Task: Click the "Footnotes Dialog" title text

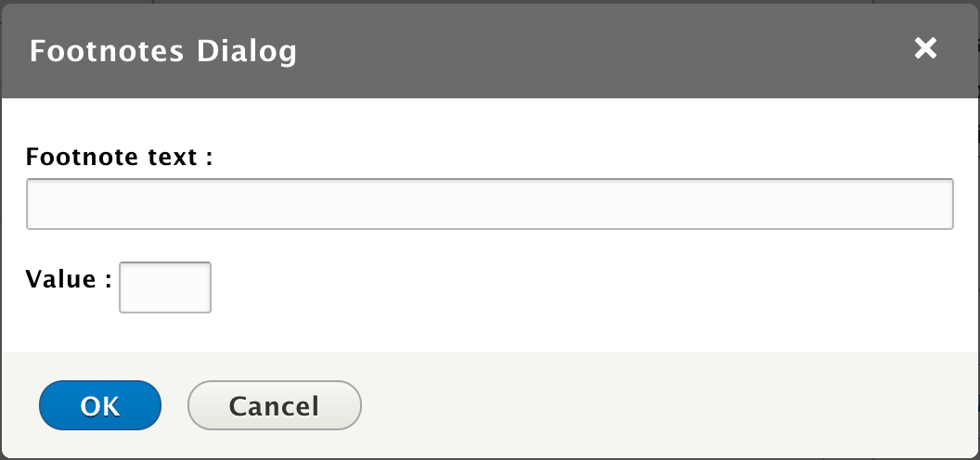Action: pos(163,51)
